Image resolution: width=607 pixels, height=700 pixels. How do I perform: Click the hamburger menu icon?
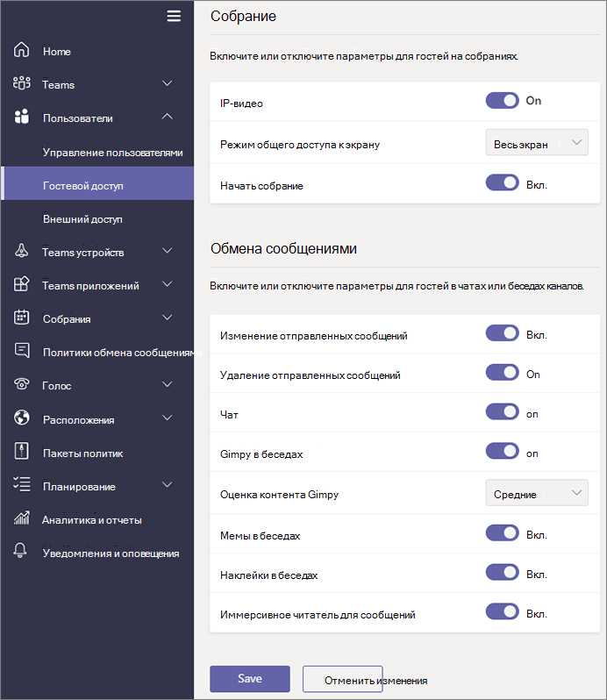(174, 16)
